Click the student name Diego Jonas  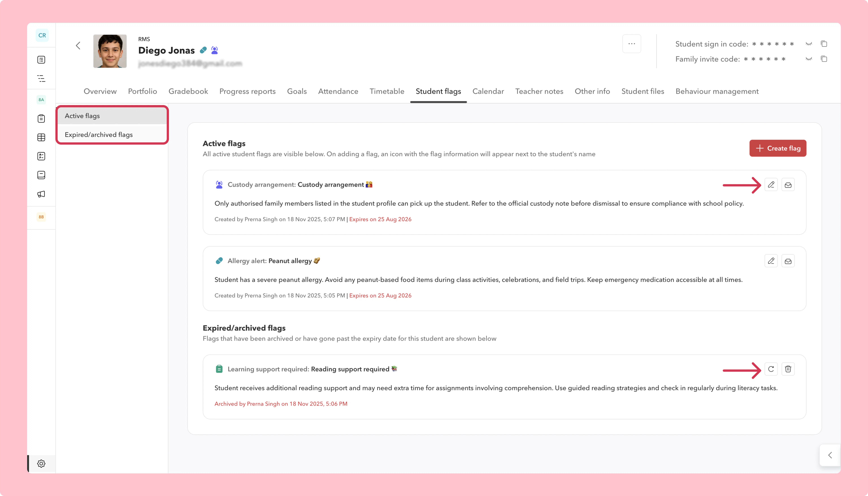(166, 50)
